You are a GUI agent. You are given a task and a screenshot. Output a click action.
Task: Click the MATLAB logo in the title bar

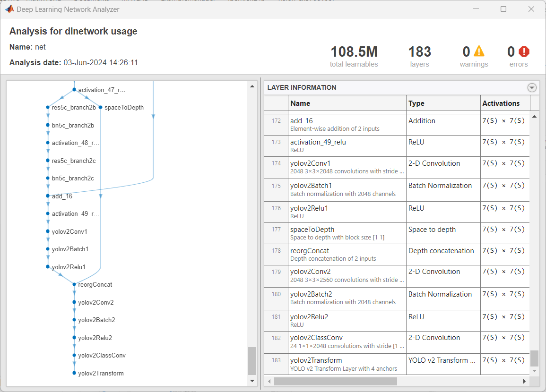[9, 9]
